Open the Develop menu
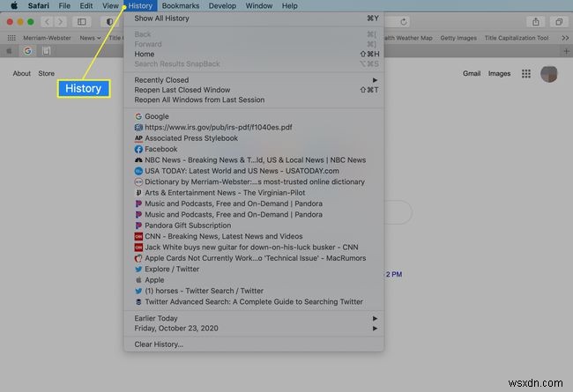 (x=222, y=6)
